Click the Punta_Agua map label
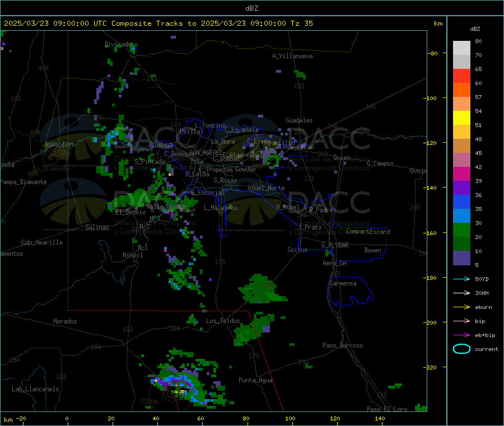Screen dimensions: 504x426 click(x=255, y=380)
